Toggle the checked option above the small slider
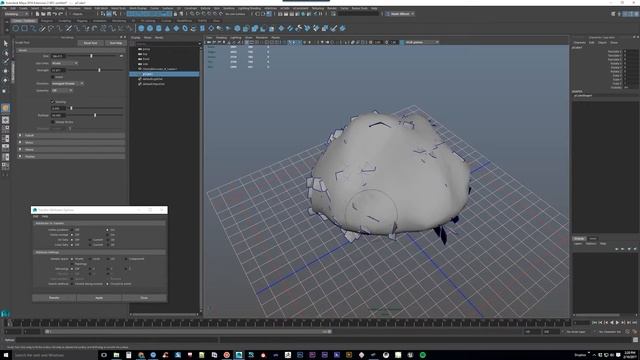 [53, 102]
